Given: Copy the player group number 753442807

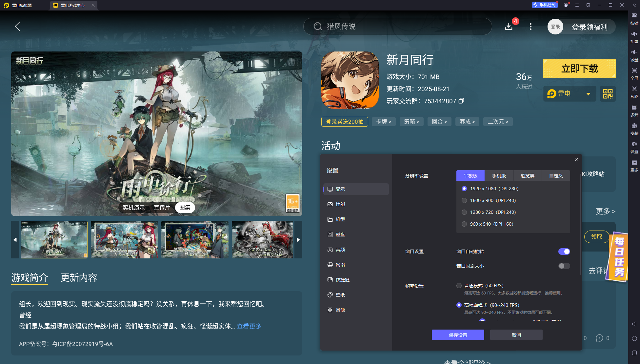Looking at the screenshot, I should pyautogui.click(x=461, y=101).
